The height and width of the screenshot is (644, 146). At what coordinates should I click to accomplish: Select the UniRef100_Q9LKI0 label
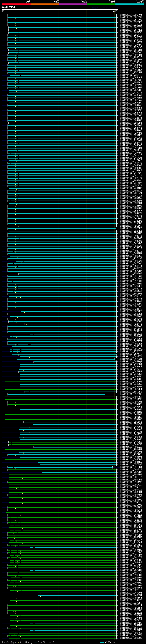(131, 35)
